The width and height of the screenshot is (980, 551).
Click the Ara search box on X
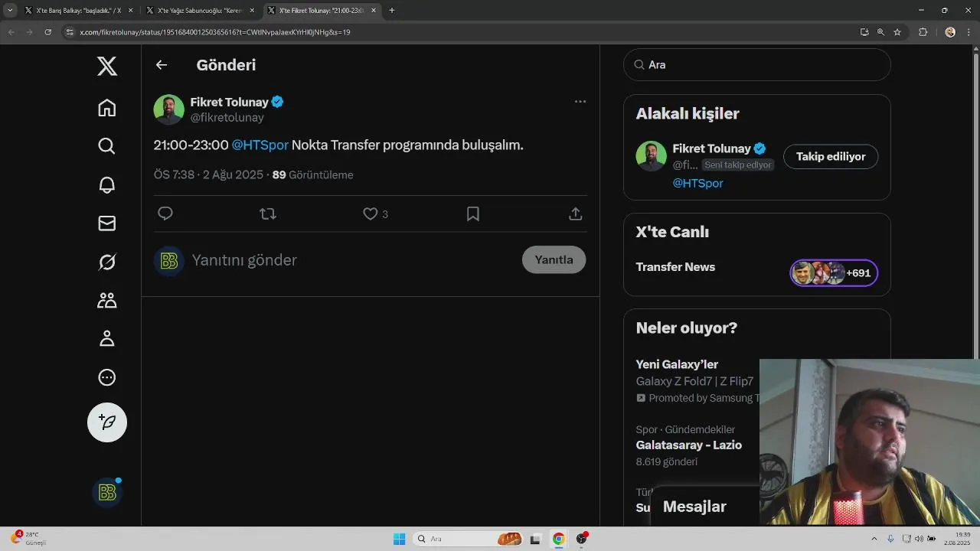757,65
